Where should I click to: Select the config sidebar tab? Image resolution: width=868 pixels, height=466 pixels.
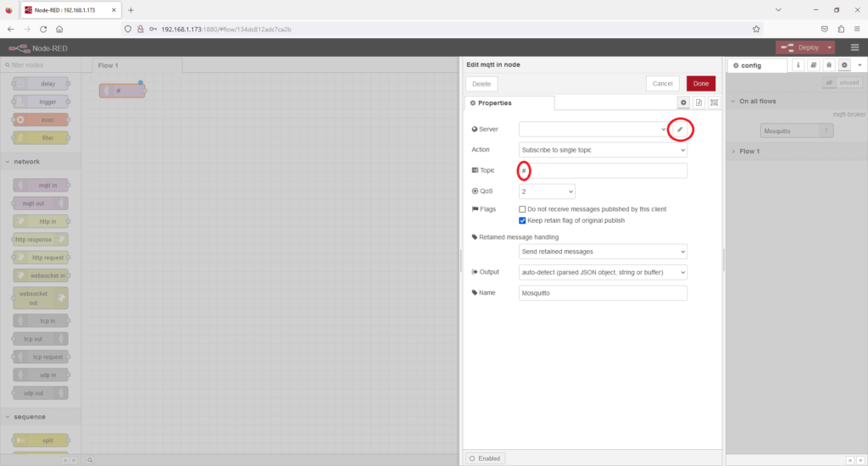pos(757,65)
